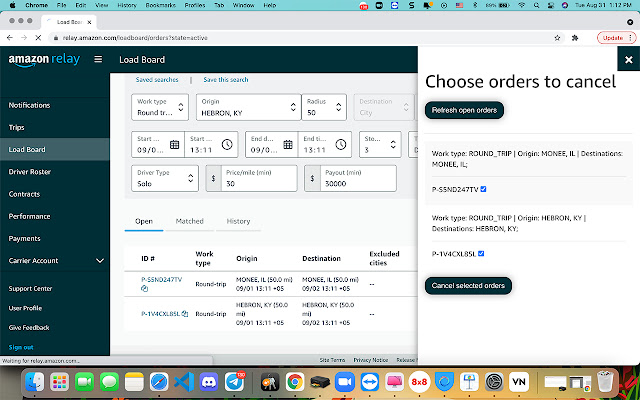The height and width of the screenshot is (400, 640).
Task: Open Zoom from the Dock
Action: point(345,382)
